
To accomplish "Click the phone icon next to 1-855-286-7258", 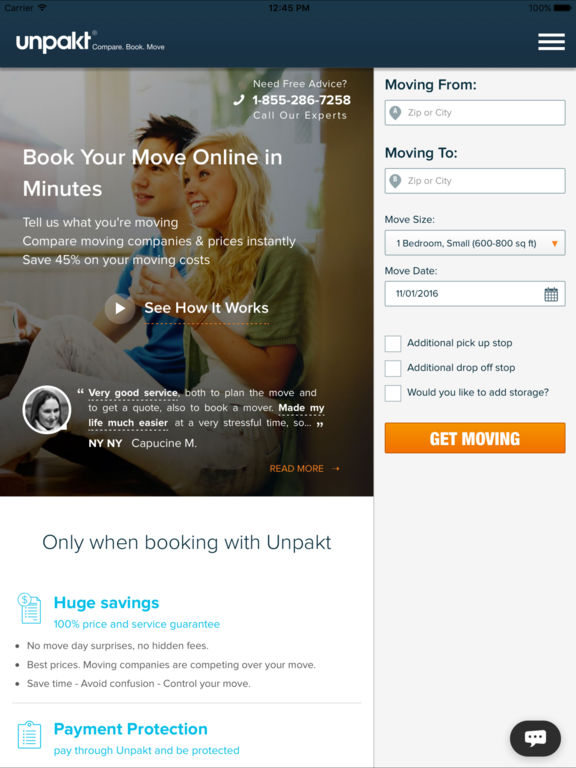I will click(x=239, y=100).
